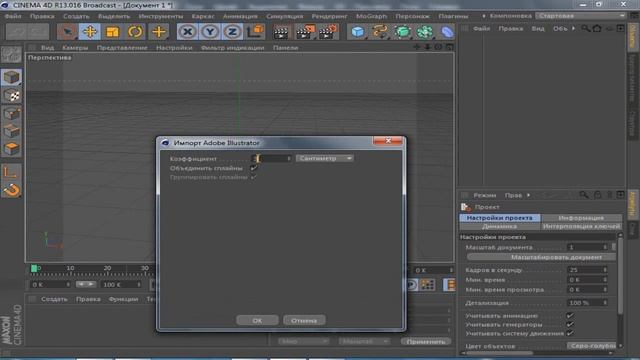Image resolution: width=640 pixels, height=360 pixels.
Task: Add a cube primitive object
Action: [x=358, y=32]
